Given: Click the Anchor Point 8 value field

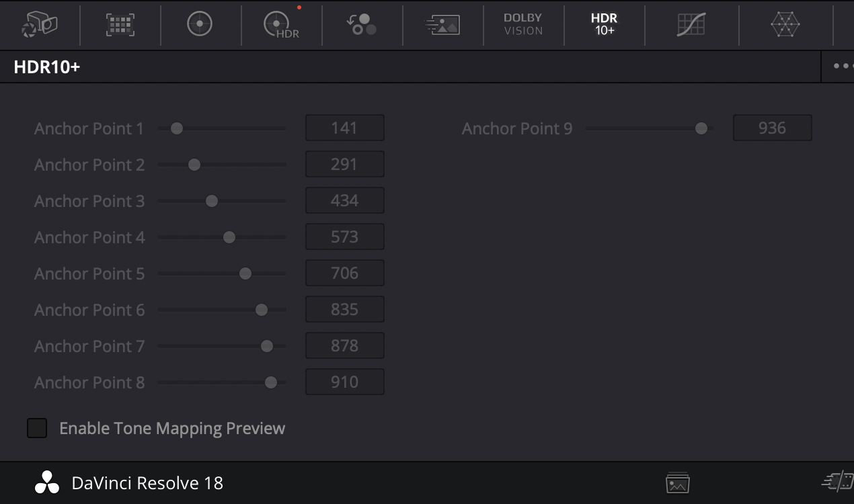Looking at the screenshot, I should click(x=345, y=382).
